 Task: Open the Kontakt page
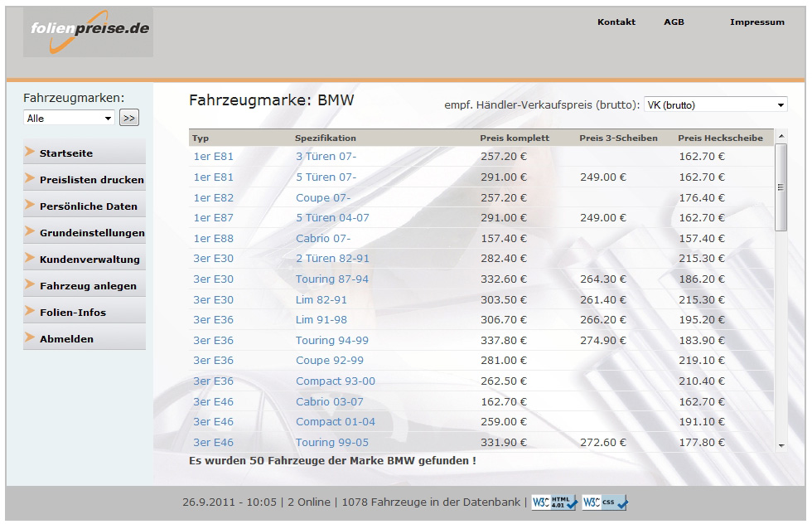(x=616, y=22)
